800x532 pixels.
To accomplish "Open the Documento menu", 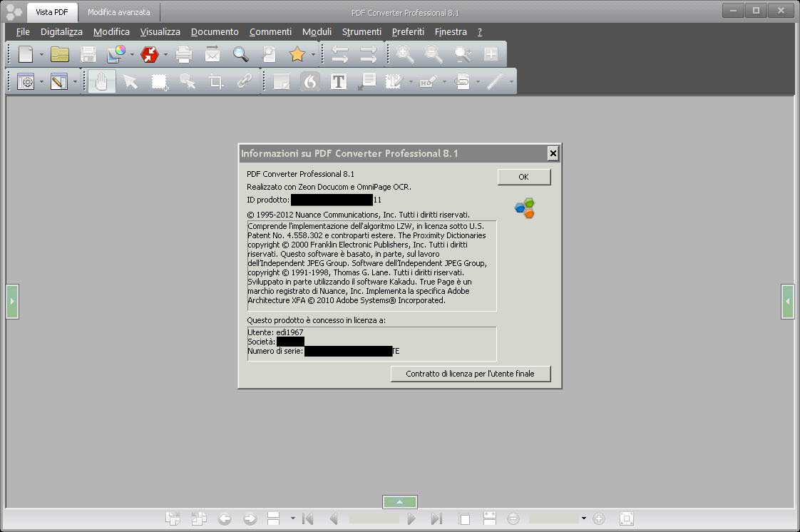I will pos(215,31).
